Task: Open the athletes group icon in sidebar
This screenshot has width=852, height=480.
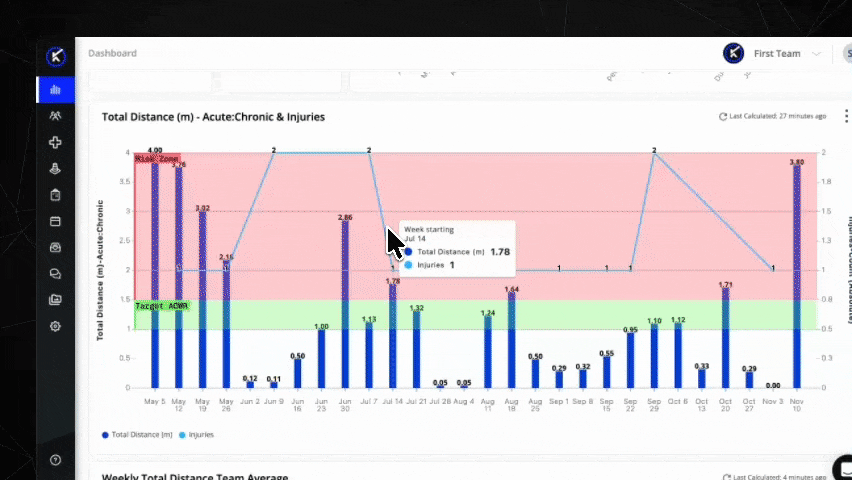Action: [55, 116]
